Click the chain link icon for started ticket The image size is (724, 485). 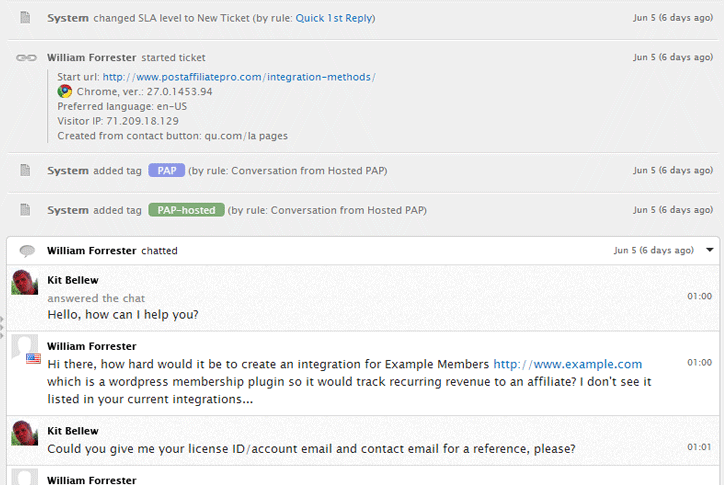(26, 58)
